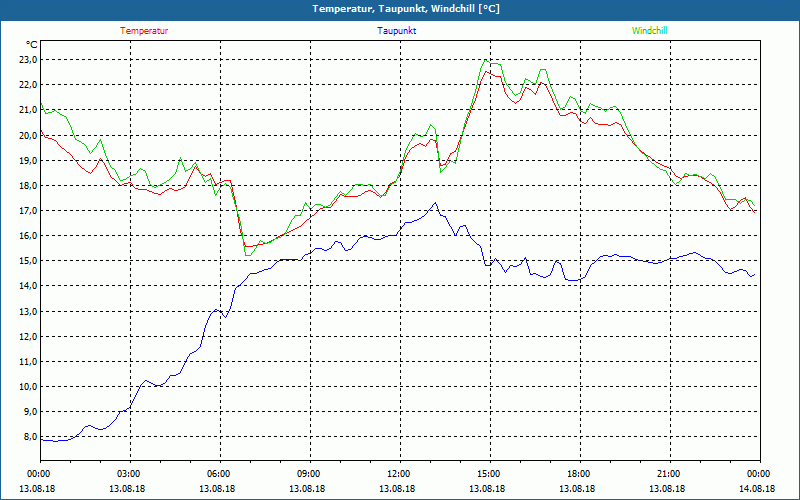Screen dimensions: 800x500
Task: Click the '15:00' time label
Action: [490, 474]
